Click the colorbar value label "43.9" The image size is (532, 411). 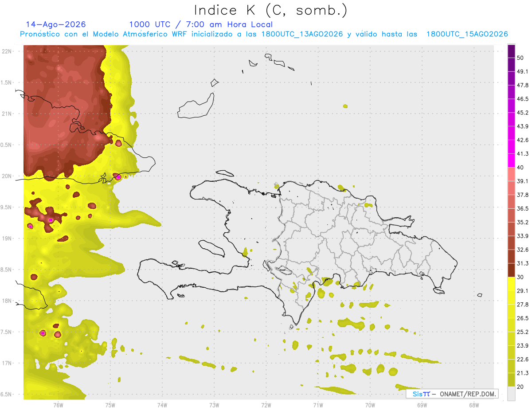tap(523, 126)
